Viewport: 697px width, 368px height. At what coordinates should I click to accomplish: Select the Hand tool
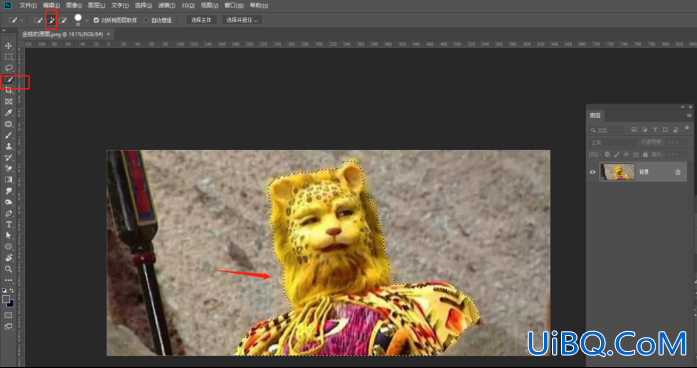(x=8, y=258)
